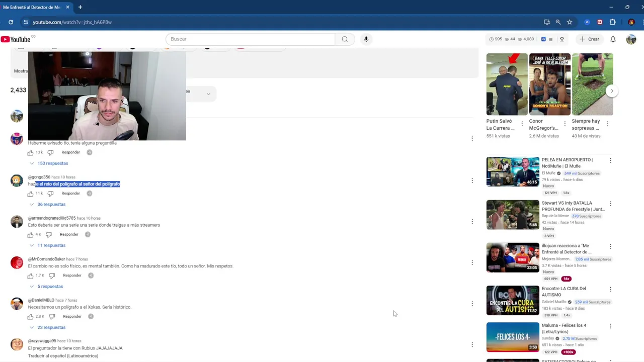Like @DanielMBLO comment with 2.8 K
644x362 pixels.
pyautogui.click(x=31, y=317)
